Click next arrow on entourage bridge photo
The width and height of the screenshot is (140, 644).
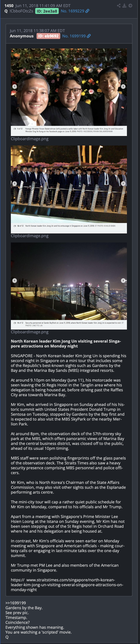(123, 184)
